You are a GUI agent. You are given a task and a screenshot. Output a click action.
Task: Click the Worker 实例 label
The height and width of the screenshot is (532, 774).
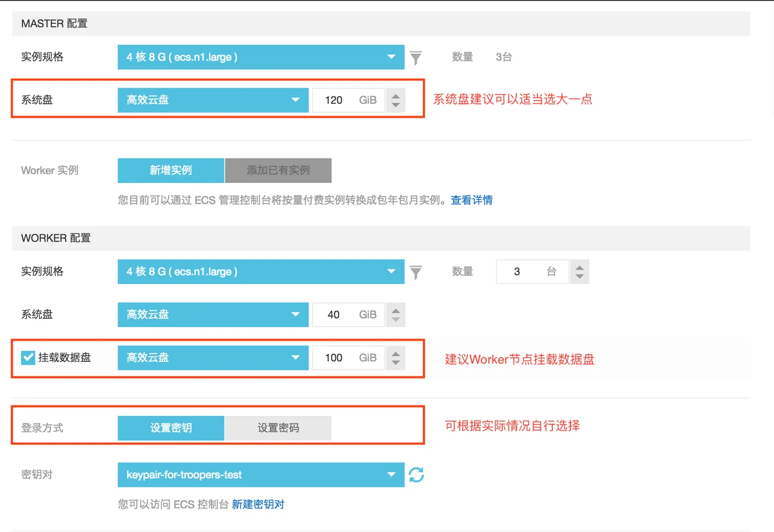pos(50,170)
